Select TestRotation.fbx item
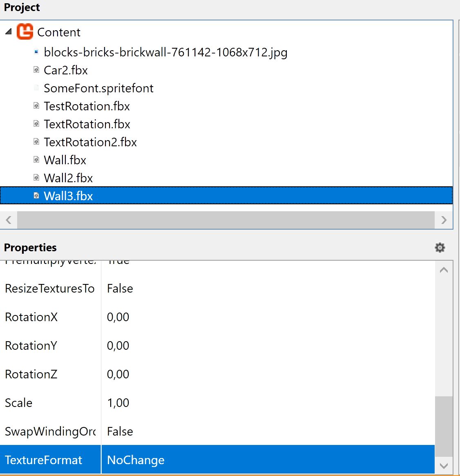 pyautogui.click(x=87, y=106)
